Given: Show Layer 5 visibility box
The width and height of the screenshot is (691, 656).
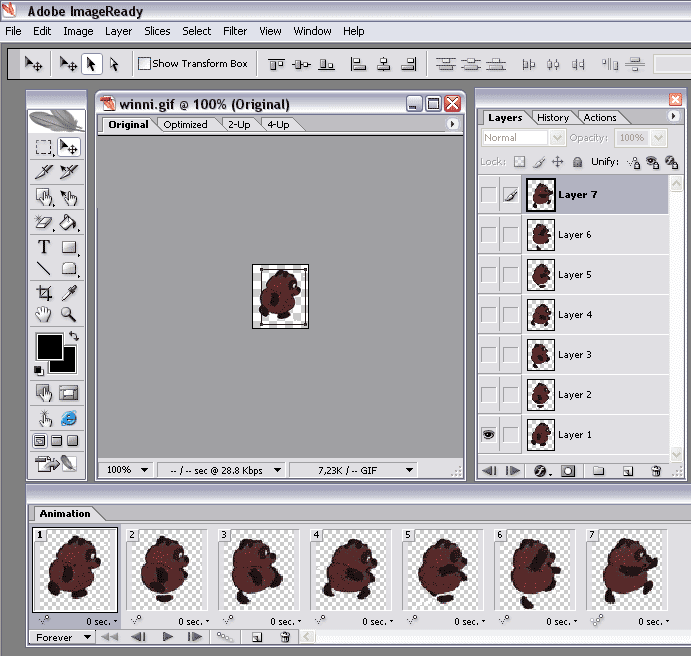Looking at the screenshot, I should (x=488, y=275).
